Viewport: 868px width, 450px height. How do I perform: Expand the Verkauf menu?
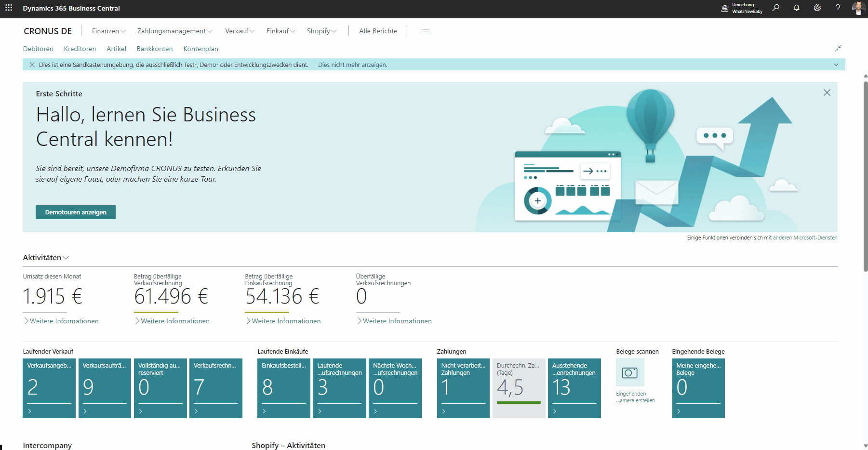click(240, 31)
